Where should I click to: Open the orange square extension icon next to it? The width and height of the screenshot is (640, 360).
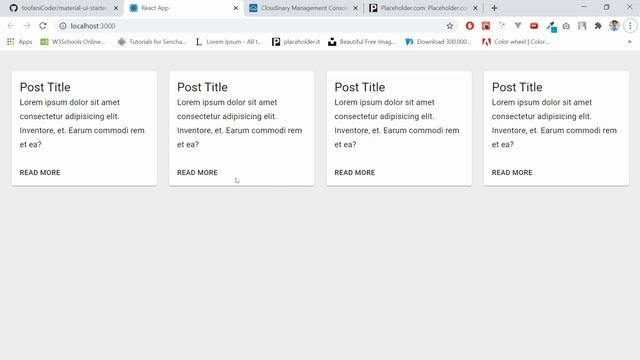tap(486, 26)
